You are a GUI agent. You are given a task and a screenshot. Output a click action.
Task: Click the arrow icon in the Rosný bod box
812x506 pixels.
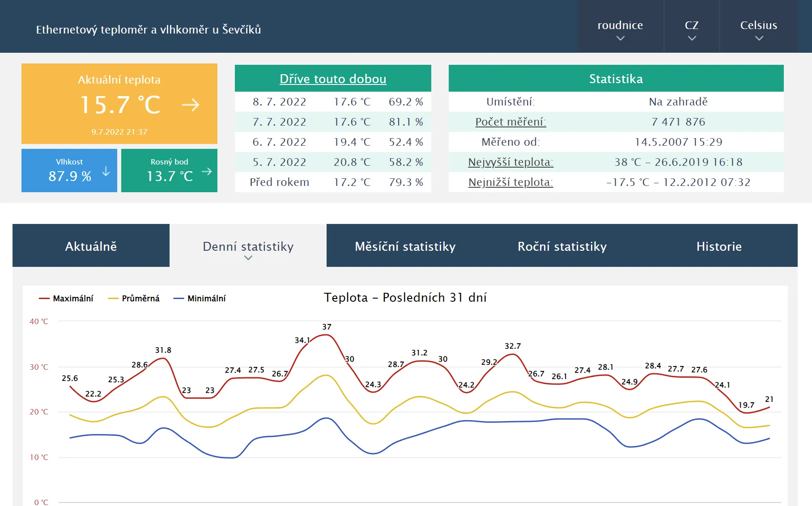[206, 170]
